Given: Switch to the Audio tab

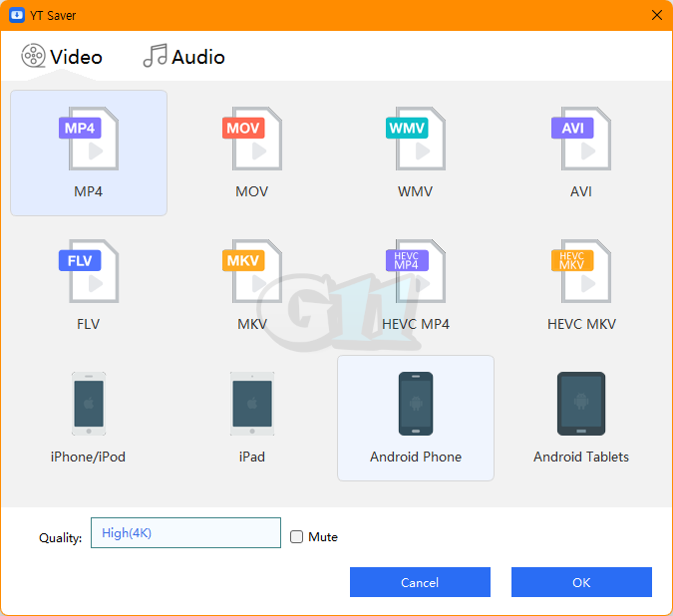Looking at the screenshot, I should click(x=184, y=56).
